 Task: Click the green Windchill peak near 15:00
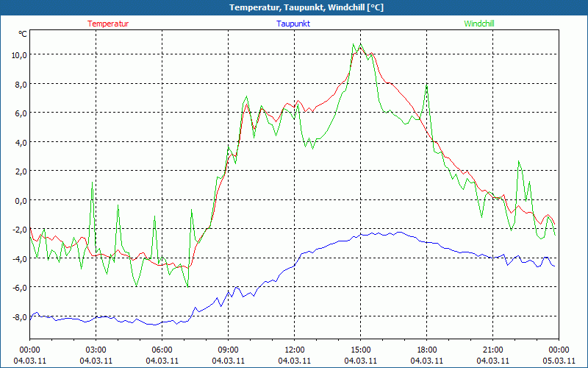pos(361,44)
